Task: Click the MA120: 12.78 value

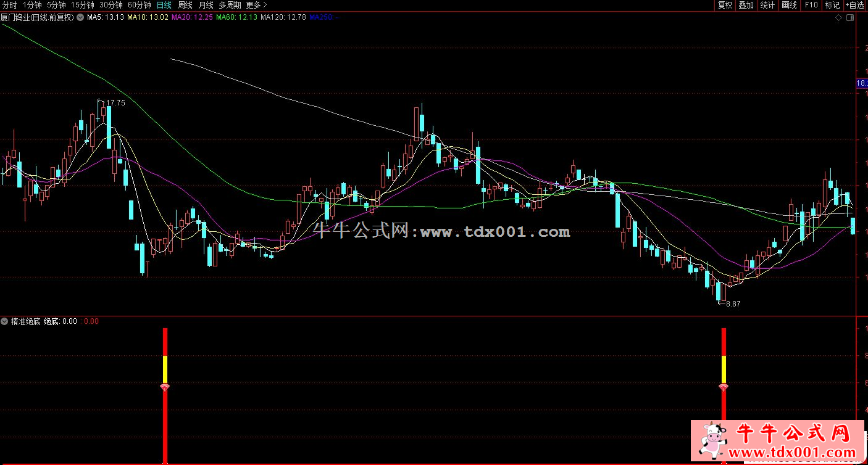Action: click(283, 17)
